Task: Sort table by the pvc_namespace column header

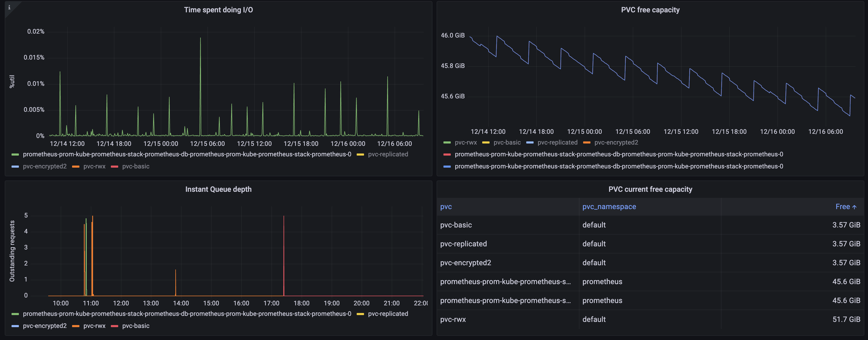Action: (609, 207)
